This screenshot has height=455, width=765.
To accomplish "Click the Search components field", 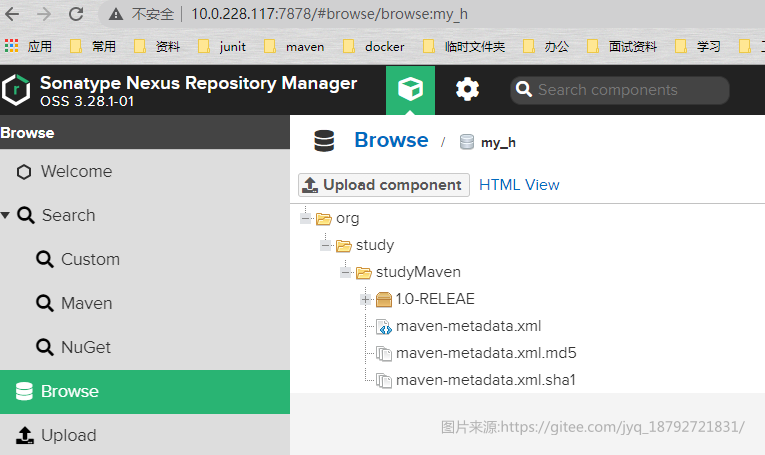I will point(620,90).
